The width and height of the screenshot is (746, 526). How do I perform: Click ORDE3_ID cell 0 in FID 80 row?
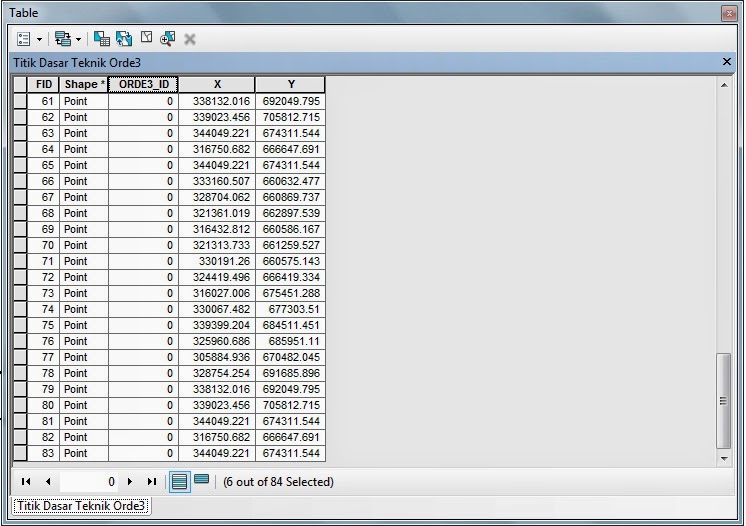coord(143,405)
